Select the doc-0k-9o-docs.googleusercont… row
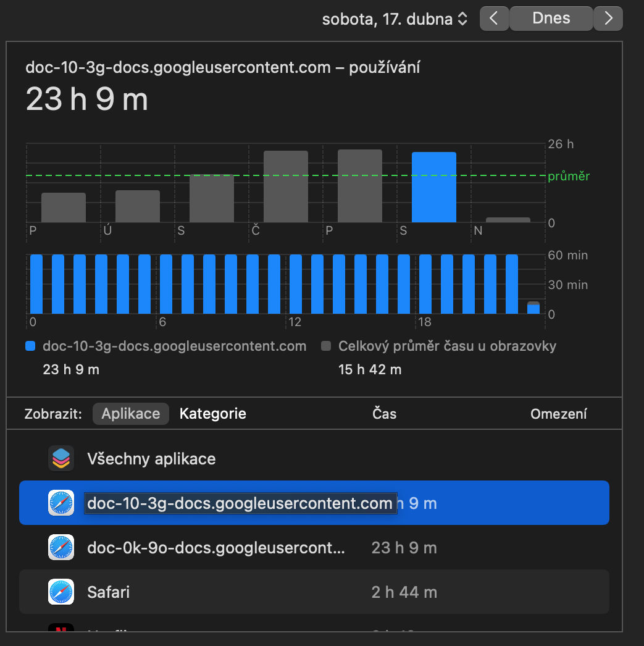Image resolution: width=644 pixels, height=646 pixels. click(314, 548)
